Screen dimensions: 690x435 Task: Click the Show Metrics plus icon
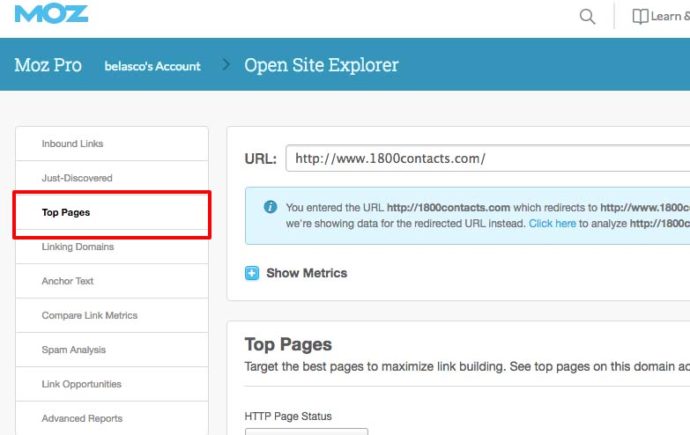(252, 273)
